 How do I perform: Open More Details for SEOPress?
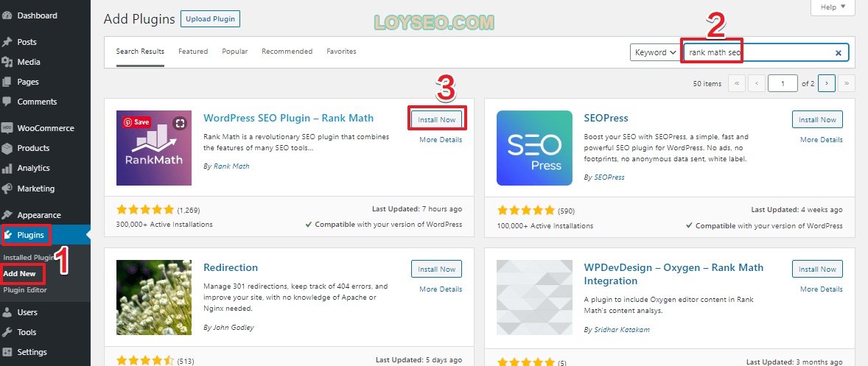point(822,140)
